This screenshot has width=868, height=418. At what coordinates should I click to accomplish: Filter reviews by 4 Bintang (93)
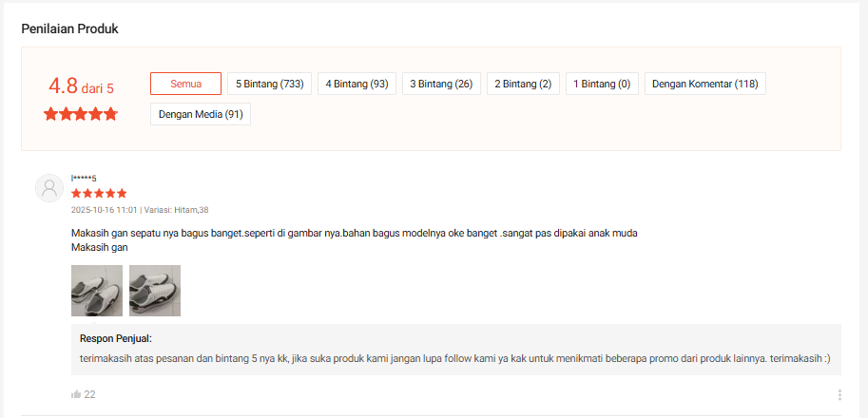357,84
